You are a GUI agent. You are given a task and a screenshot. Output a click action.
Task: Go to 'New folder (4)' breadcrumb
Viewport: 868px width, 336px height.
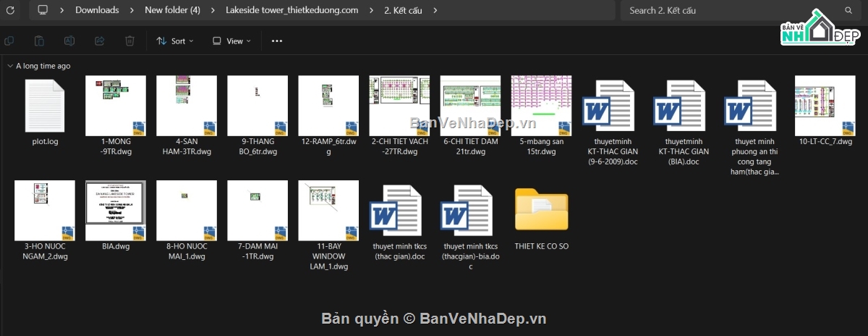pos(172,10)
